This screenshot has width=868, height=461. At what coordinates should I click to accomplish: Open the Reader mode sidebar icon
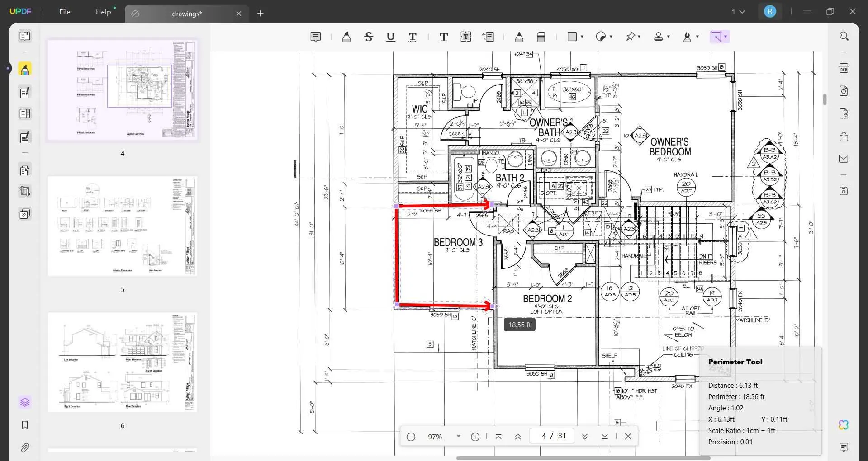[x=25, y=36]
